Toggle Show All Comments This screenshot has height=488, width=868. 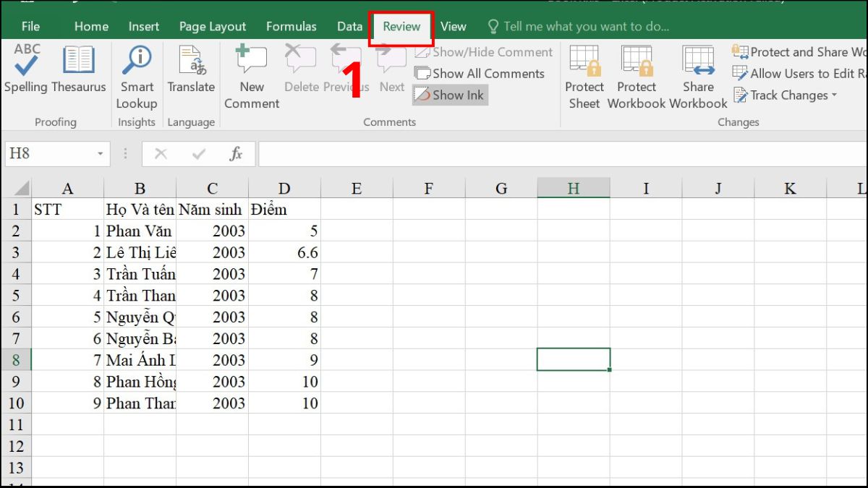480,73
